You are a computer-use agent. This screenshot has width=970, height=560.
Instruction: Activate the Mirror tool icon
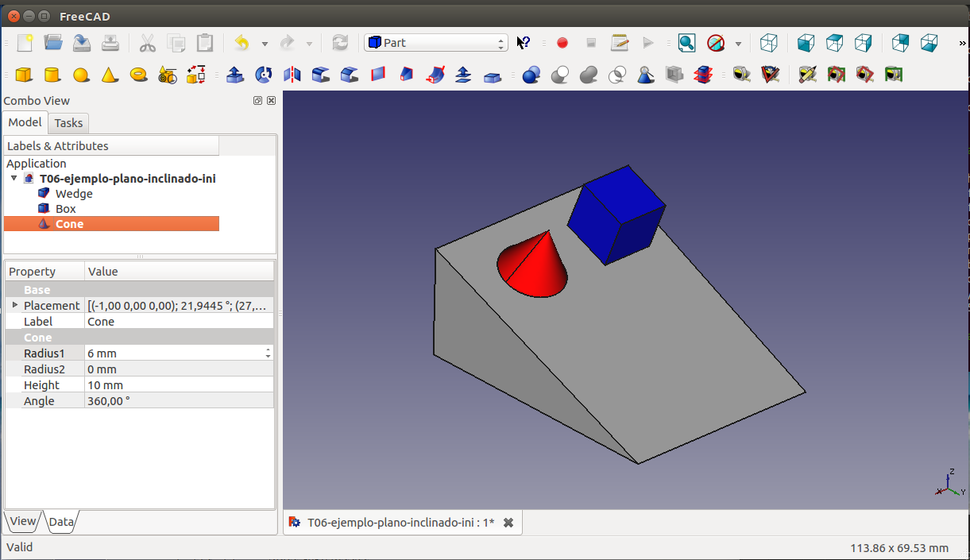292,75
